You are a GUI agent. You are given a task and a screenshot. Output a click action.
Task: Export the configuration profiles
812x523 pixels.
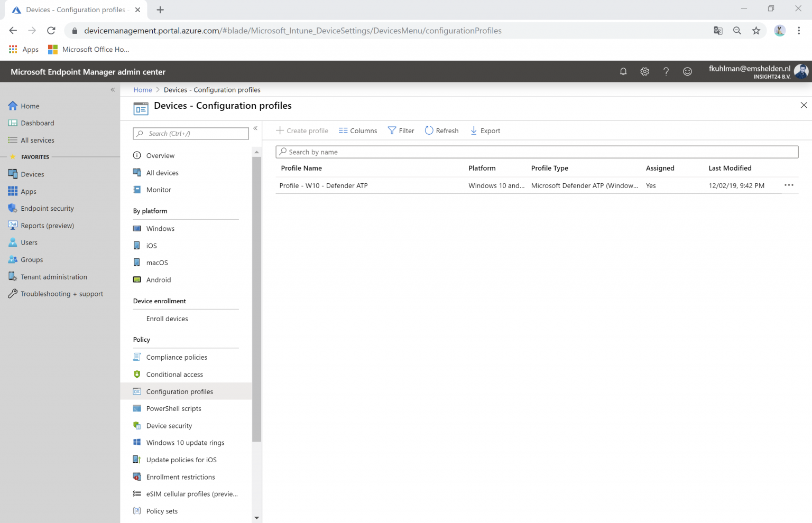pyautogui.click(x=485, y=130)
